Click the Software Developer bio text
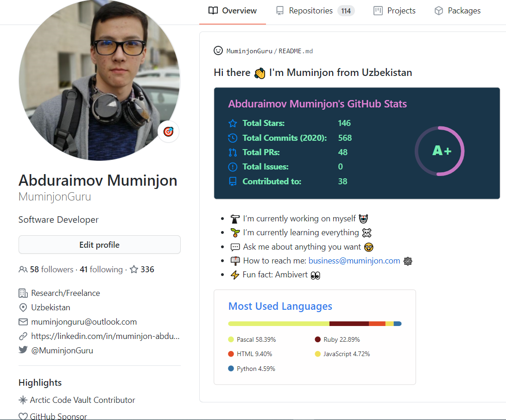Viewport: 506px width, 420px height. 58,219
